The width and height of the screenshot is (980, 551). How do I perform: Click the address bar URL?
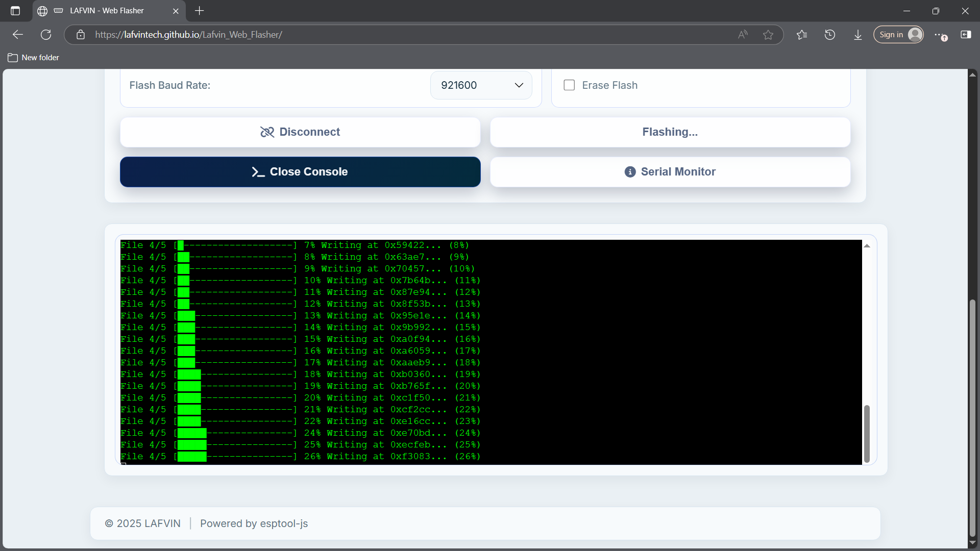click(188, 35)
